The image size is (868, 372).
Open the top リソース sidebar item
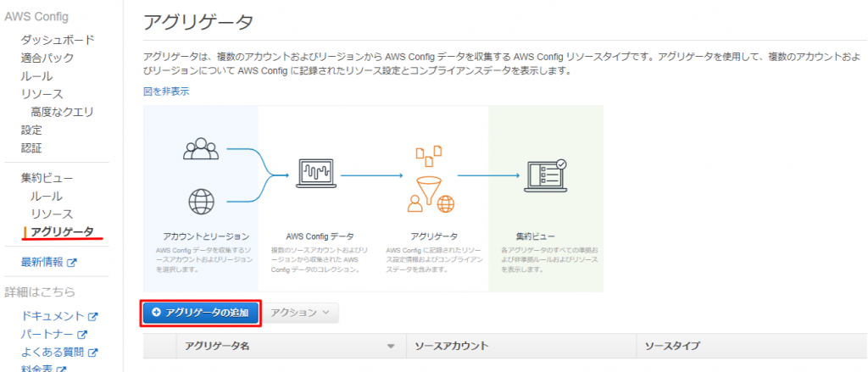(42, 94)
